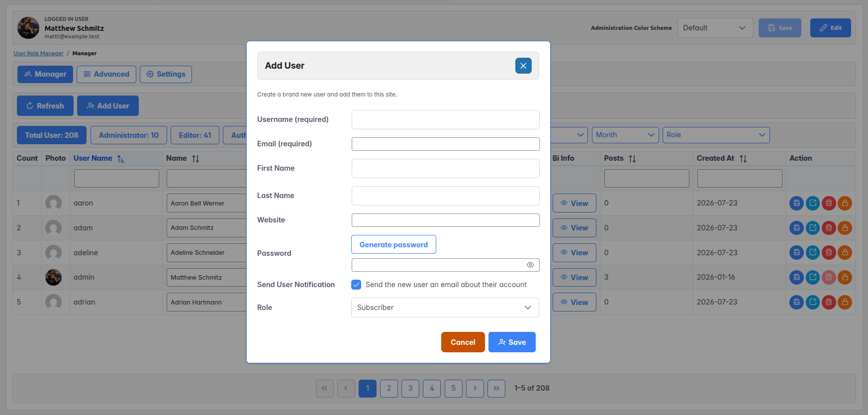Filter by Editor: 41
This screenshot has width=868, height=415.
(195, 135)
